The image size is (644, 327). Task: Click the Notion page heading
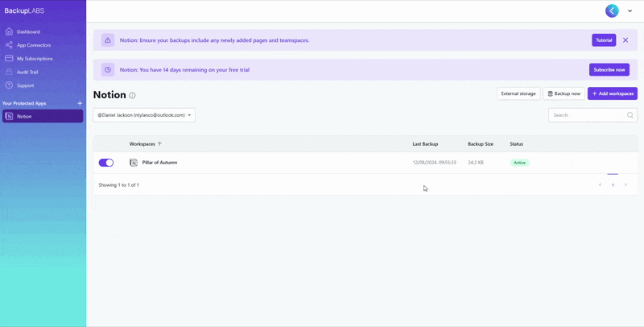point(109,95)
